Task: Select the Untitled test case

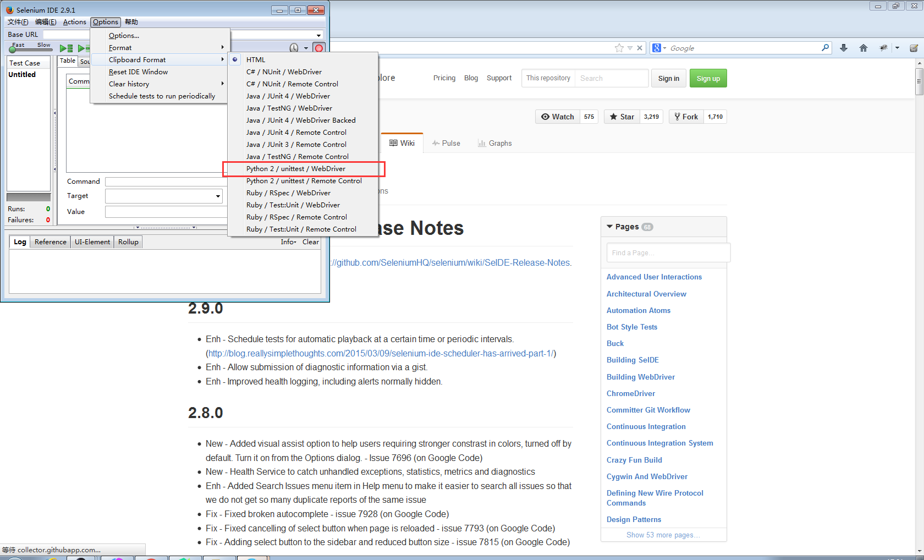Action: [x=22, y=75]
